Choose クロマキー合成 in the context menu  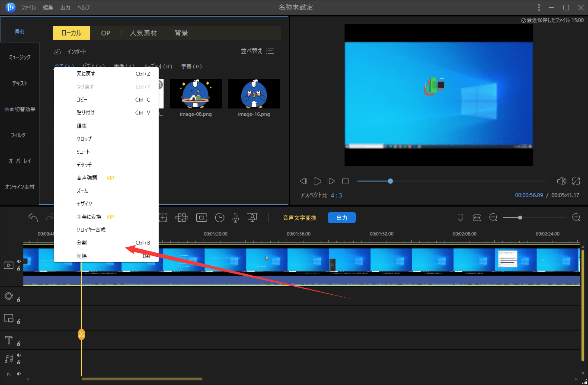pos(106,230)
